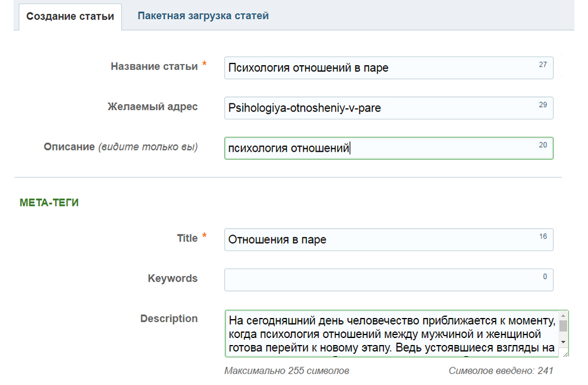The width and height of the screenshot is (588, 385).
Task: Click the Максимально 255 символов hint
Action: [x=286, y=371]
